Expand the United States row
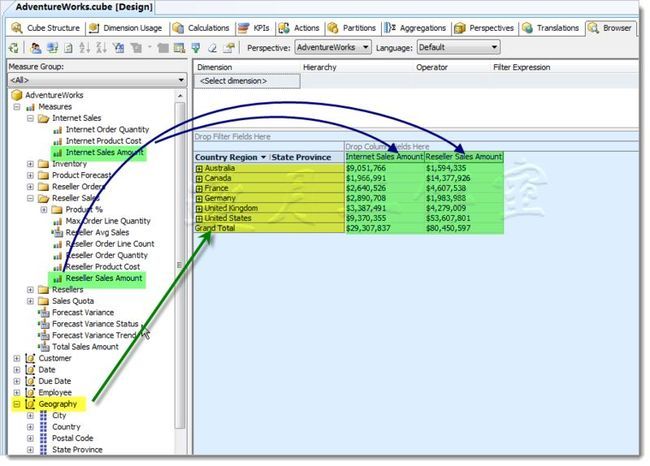The width and height of the screenshot is (650, 466). point(199,218)
